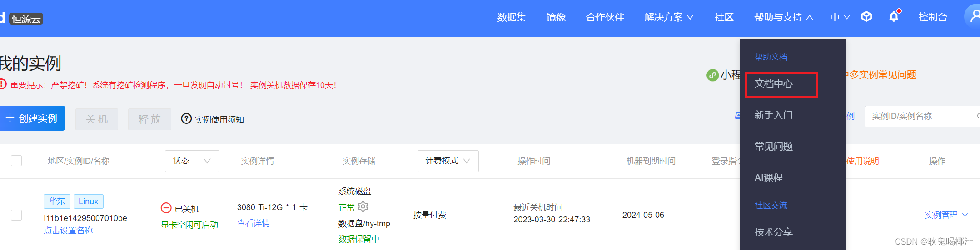Click the question mark icon beside 实例使用须知
Screen dimensions: 980x250
186,119
